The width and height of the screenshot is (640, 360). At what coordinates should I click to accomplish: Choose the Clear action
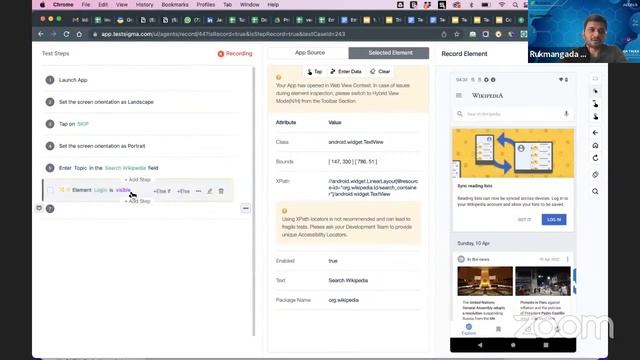[x=380, y=71]
